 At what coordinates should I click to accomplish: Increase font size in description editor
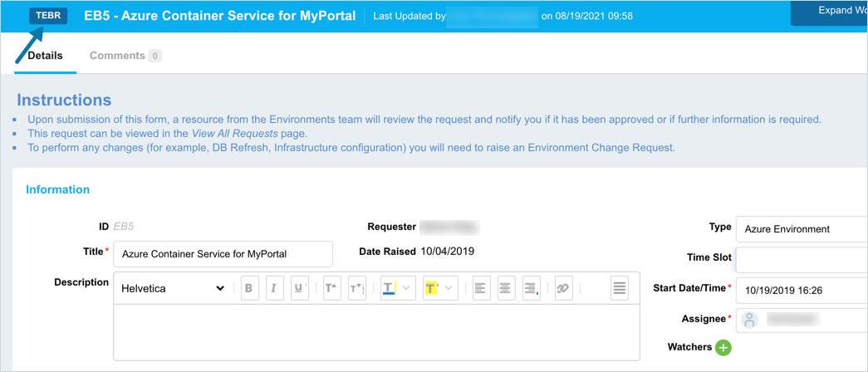click(x=331, y=288)
